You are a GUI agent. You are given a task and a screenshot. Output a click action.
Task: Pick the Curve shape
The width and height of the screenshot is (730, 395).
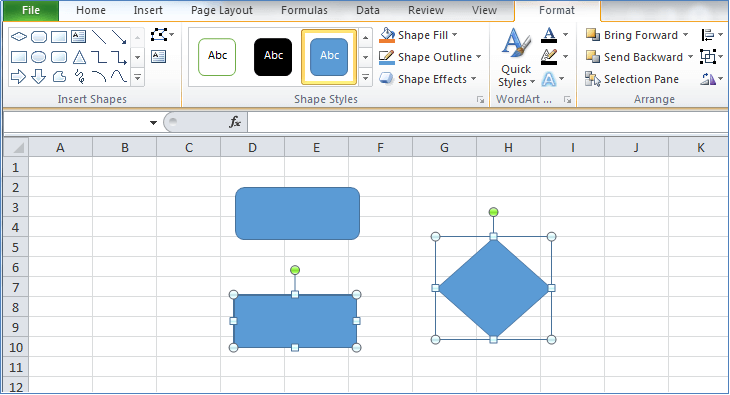119,76
